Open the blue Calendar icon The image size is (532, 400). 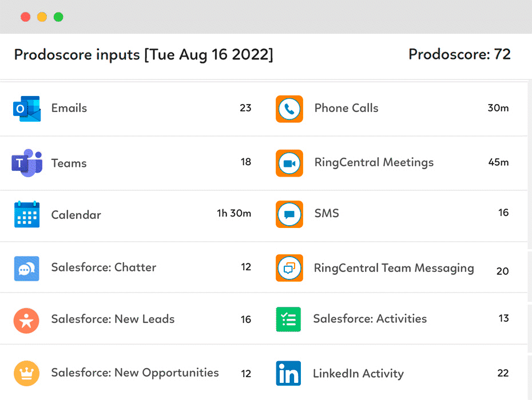point(27,215)
